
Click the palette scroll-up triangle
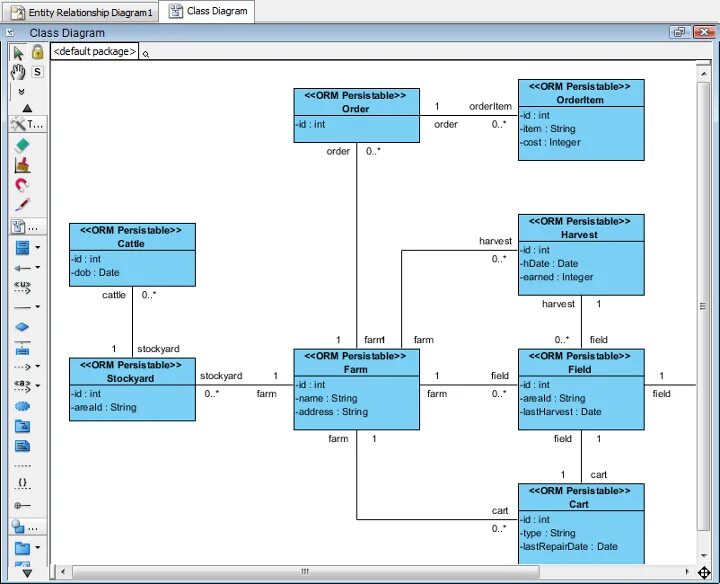point(27,108)
